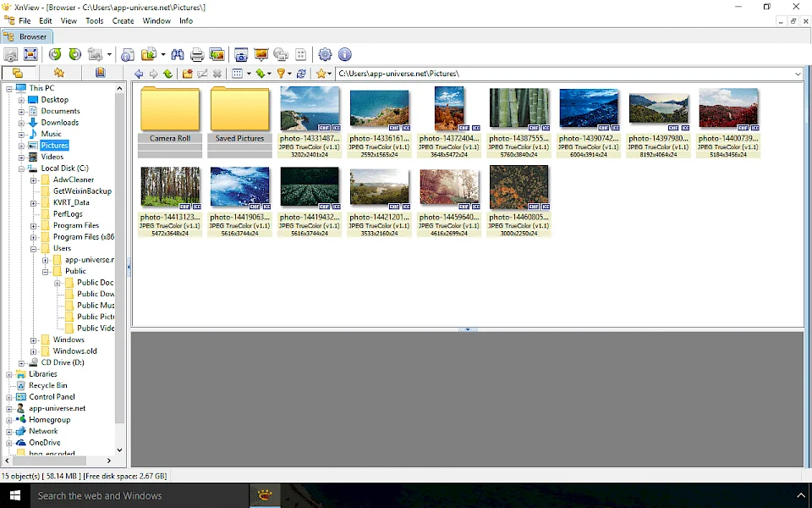Click the Fullscreen view toolbar icon

(31, 55)
